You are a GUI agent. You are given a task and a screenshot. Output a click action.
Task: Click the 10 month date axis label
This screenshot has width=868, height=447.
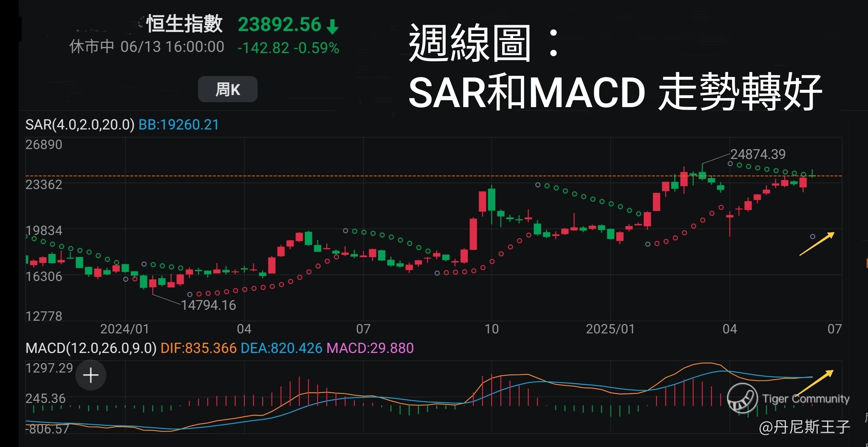(x=492, y=329)
